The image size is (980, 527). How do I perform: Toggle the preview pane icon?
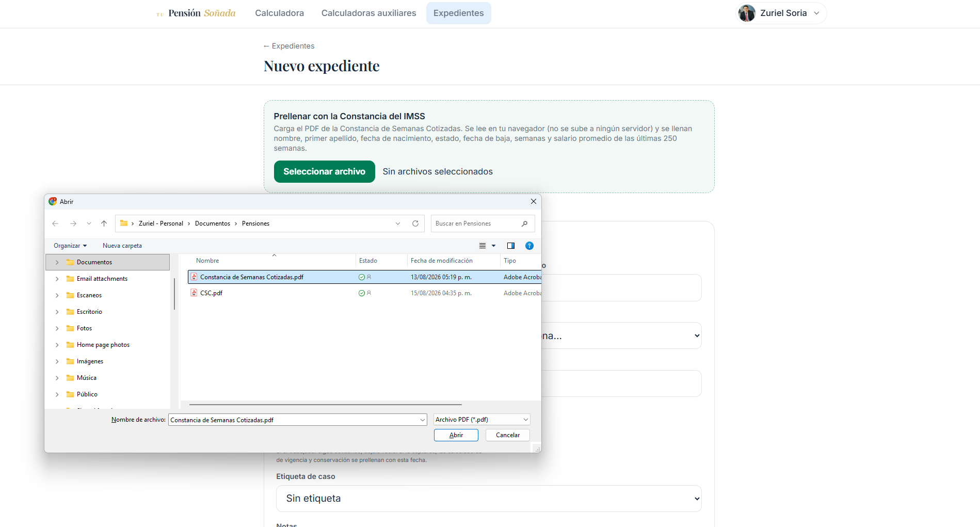[511, 246]
